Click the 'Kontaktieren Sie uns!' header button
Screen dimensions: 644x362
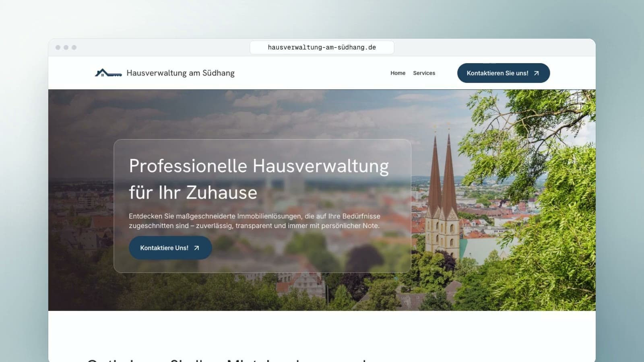pyautogui.click(x=504, y=73)
